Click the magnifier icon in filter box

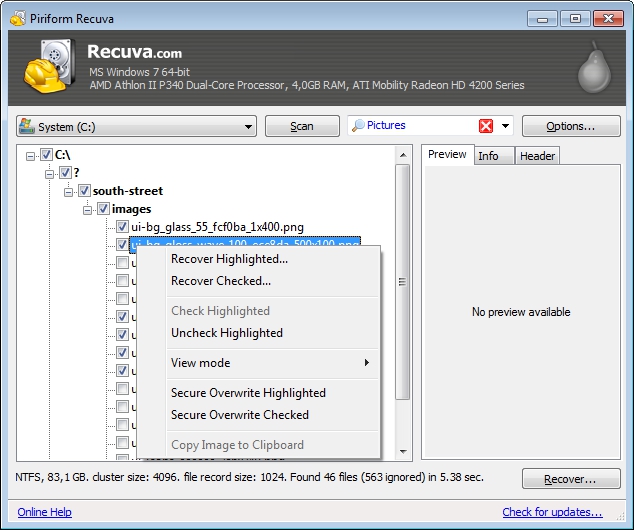coord(357,126)
